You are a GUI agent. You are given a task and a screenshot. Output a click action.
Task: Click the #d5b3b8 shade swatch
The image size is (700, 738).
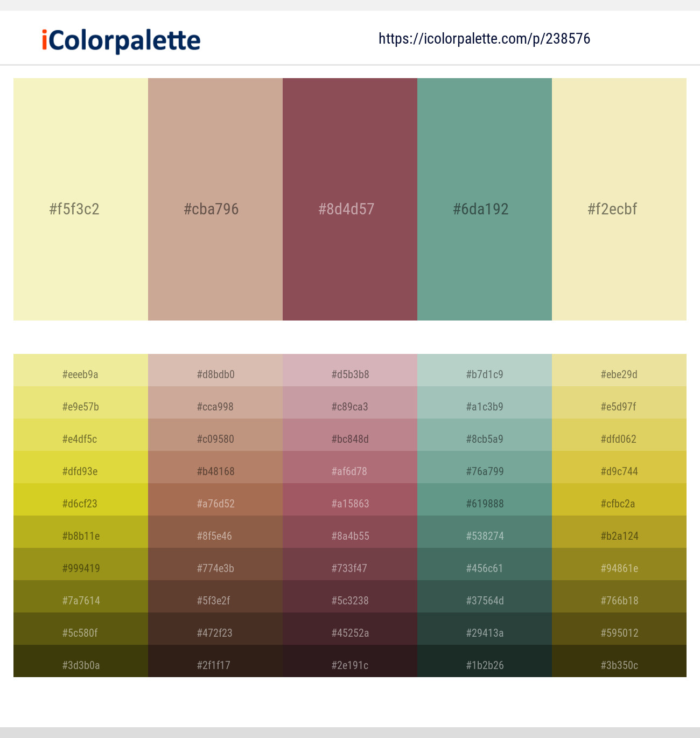coord(349,374)
